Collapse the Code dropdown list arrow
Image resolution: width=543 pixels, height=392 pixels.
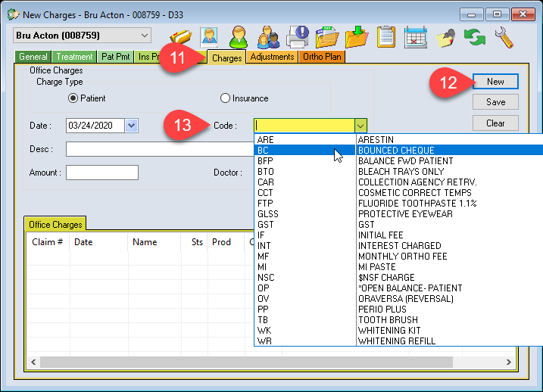(360, 126)
